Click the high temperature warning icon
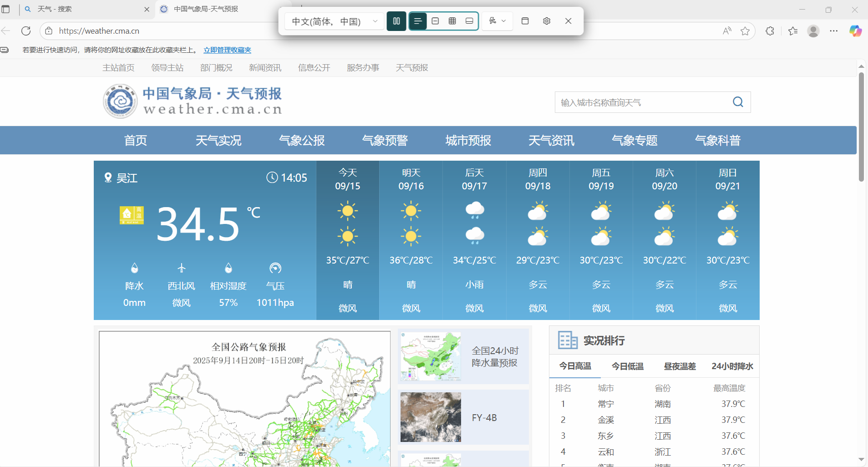This screenshot has height=467, width=868. point(132,215)
